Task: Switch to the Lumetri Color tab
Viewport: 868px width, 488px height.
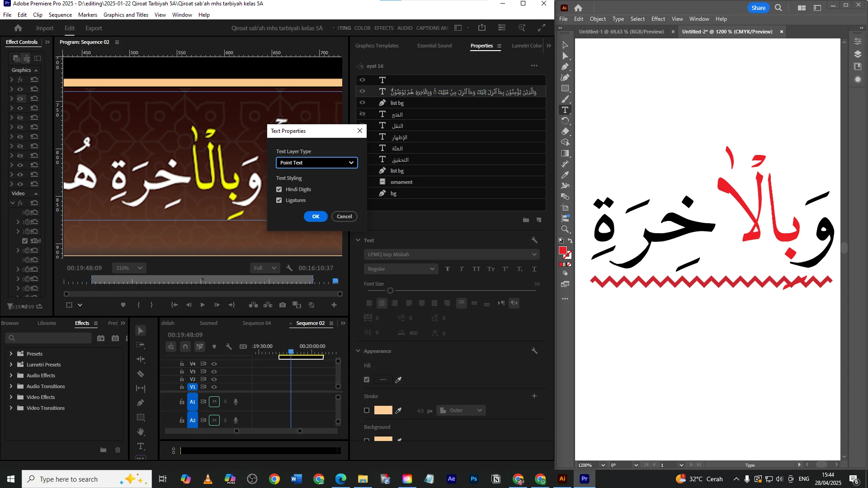Action: click(526, 46)
